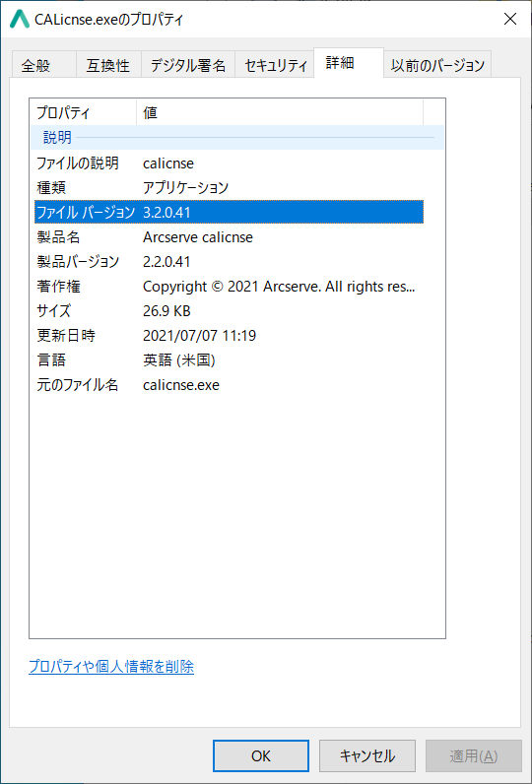Viewport: 532px width, 784px height.
Task: Go to the デジタル署名 tab
Action: pos(188,65)
